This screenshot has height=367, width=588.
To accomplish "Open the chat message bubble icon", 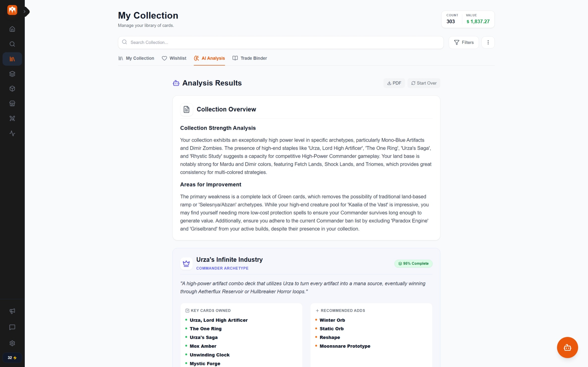I will pyautogui.click(x=12, y=327).
